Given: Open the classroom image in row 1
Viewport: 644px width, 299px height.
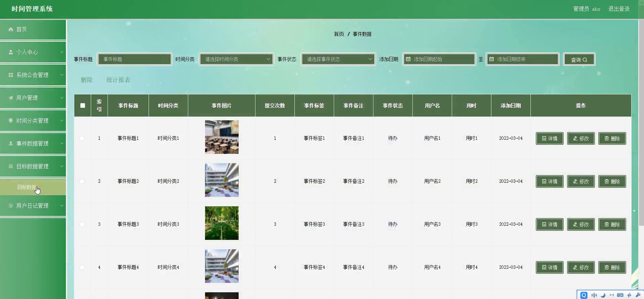Looking at the screenshot, I should click(x=222, y=137).
